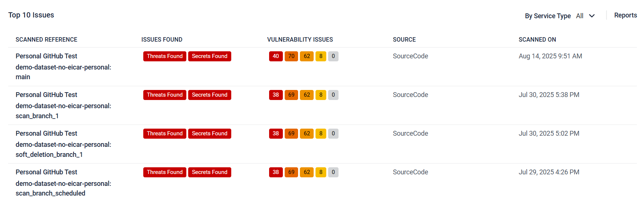This screenshot has height=200, width=644.
Task: Click the 69 badge in soft_deletion_branch_1 row
Action: pyautogui.click(x=291, y=133)
